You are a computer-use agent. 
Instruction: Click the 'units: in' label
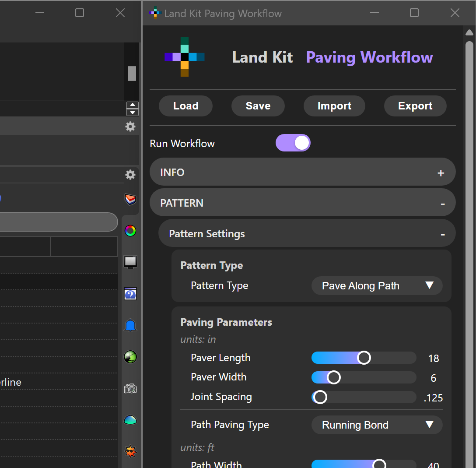(198, 339)
